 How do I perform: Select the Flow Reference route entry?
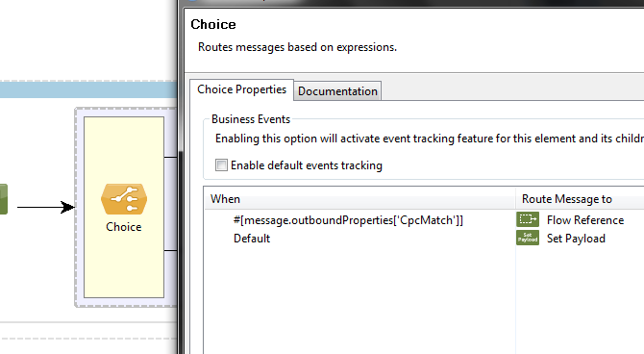click(x=585, y=220)
